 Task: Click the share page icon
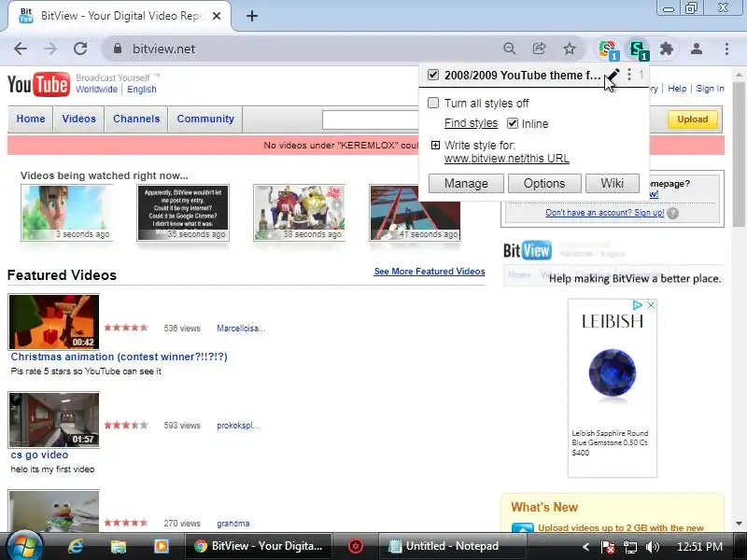tap(540, 49)
